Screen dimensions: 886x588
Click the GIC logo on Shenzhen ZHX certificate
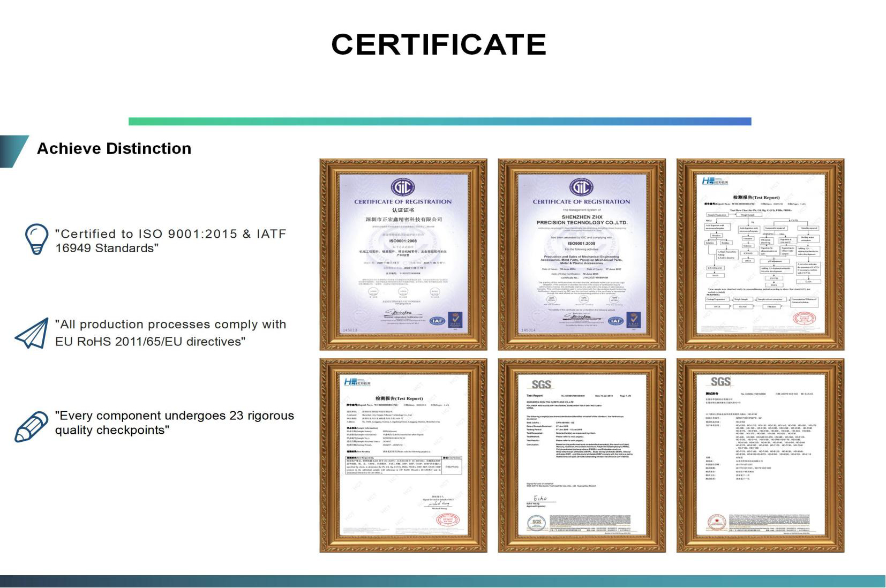pyautogui.click(x=581, y=187)
